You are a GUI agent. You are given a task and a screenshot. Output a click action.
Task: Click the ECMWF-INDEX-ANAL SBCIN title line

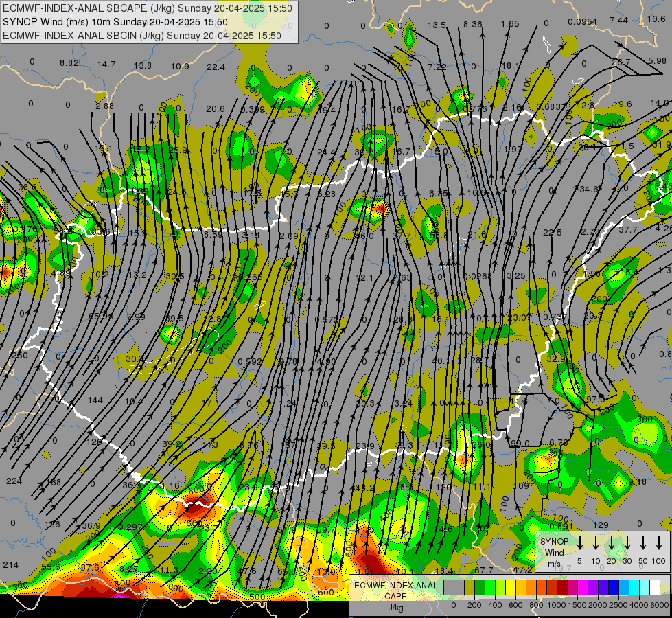pyautogui.click(x=142, y=36)
